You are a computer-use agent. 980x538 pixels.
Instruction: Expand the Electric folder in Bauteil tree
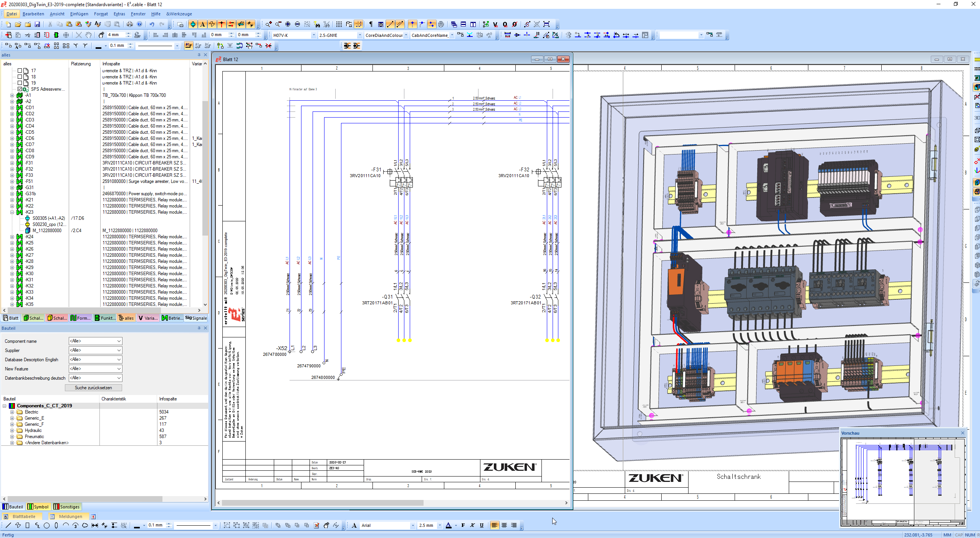point(12,412)
